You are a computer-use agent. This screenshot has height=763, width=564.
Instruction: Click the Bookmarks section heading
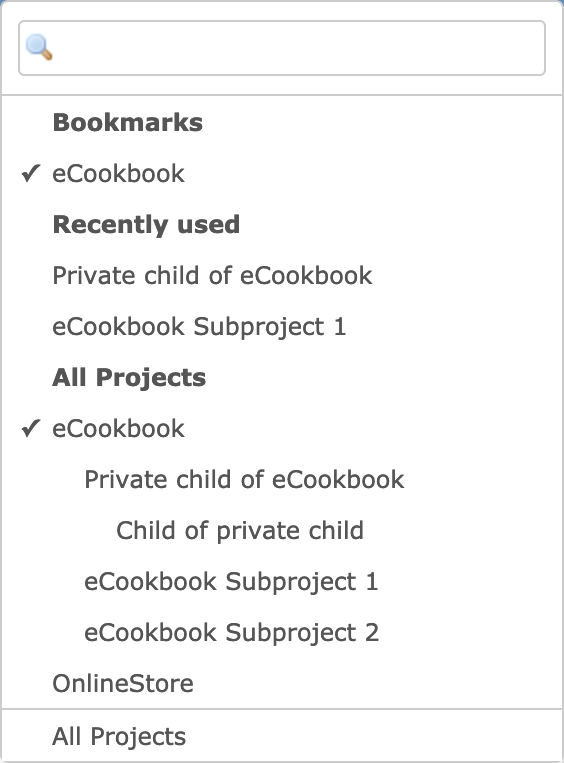[x=127, y=122]
